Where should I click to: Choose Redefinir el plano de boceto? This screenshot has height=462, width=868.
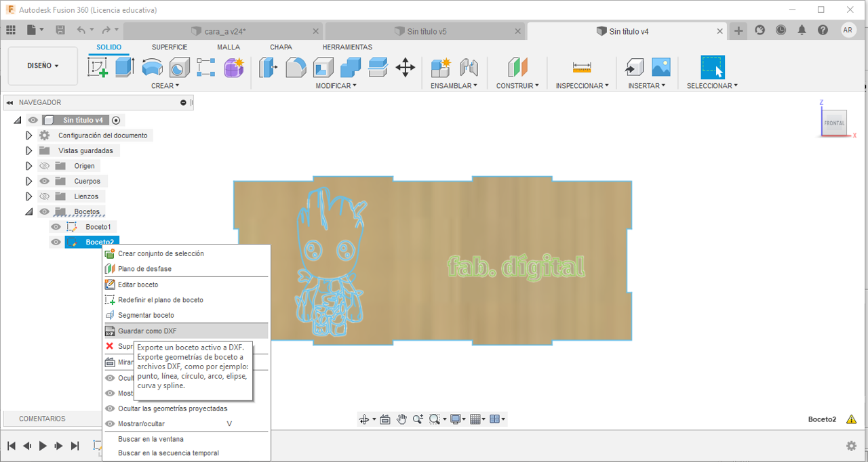click(x=185, y=300)
